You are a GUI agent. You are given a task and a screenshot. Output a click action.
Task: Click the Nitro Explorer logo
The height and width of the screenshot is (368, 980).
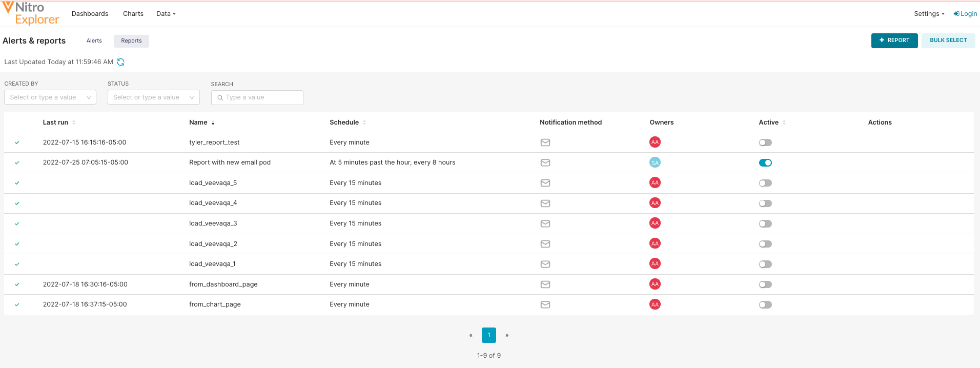31,13
